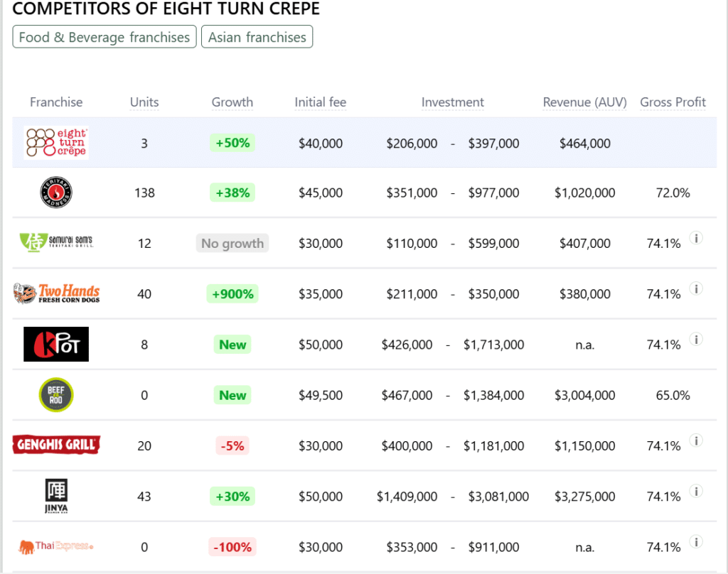Click the +30% growth badge
The image size is (728, 574).
click(x=232, y=496)
